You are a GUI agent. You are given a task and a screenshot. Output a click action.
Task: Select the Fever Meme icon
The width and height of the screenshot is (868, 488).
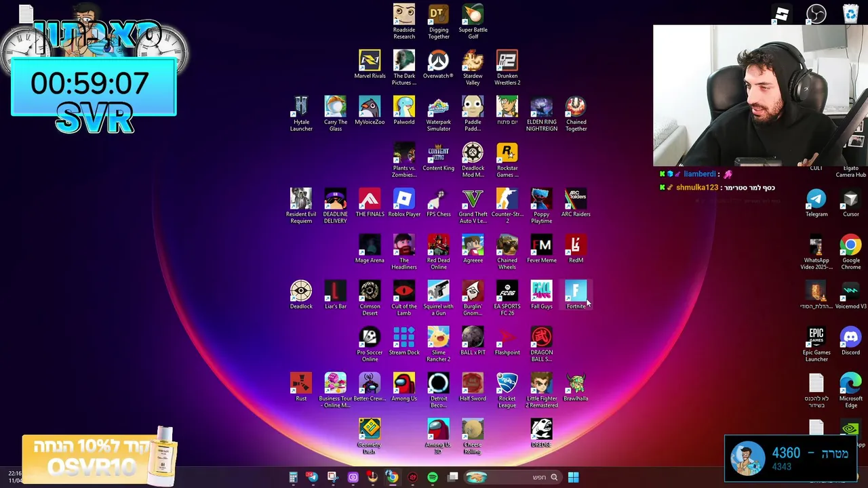coord(541,249)
